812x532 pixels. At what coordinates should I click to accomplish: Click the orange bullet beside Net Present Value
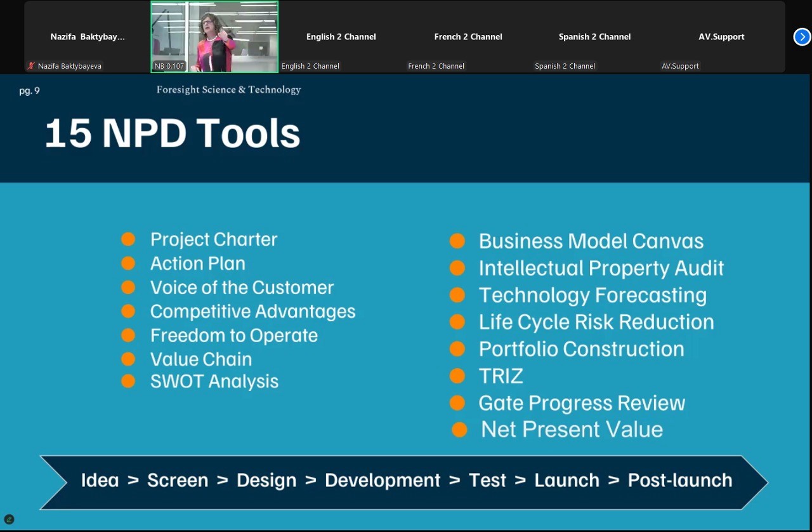(x=459, y=430)
